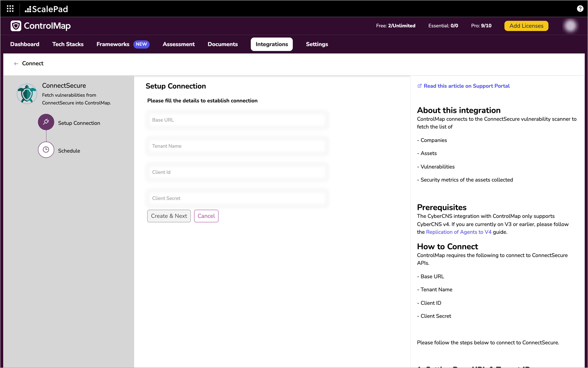Open the Frameworks tab
588x368 pixels.
[x=113, y=44]
